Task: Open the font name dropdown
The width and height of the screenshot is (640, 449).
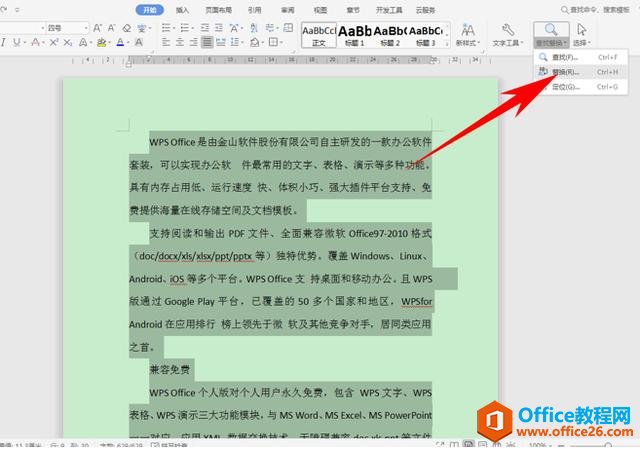Action: point(43,28)
